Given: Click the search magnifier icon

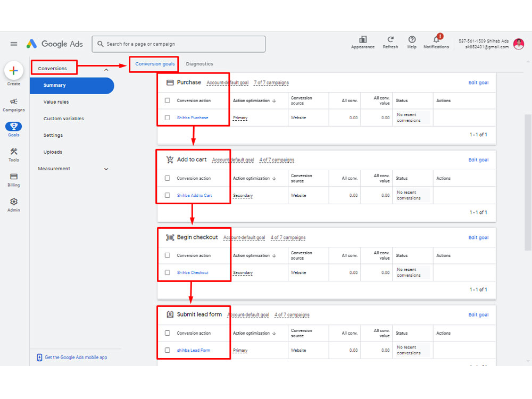Looking at the screenshot, I should coord(101,44).
